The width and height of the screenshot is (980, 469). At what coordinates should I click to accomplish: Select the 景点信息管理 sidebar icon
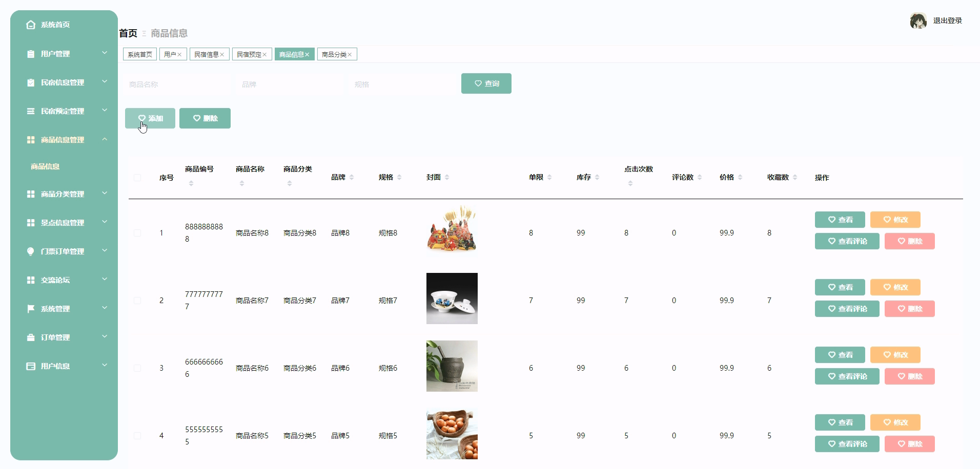point(30,222)
